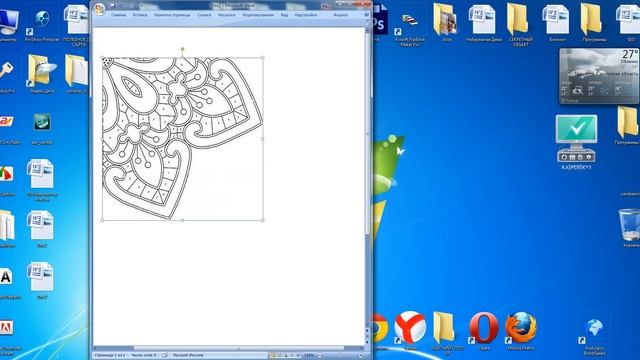Open the Надстройки ribbon tab
This screenshot has width=640, height=360.
click(306, 15)
